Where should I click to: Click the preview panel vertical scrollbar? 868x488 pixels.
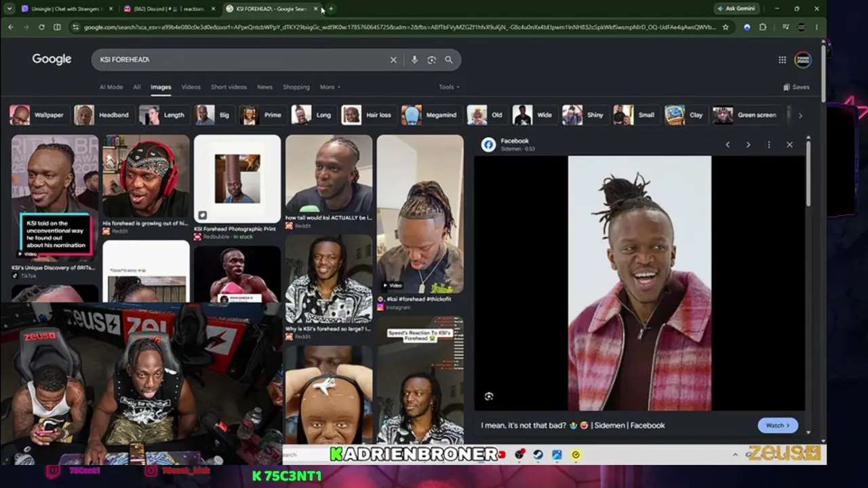808,173
